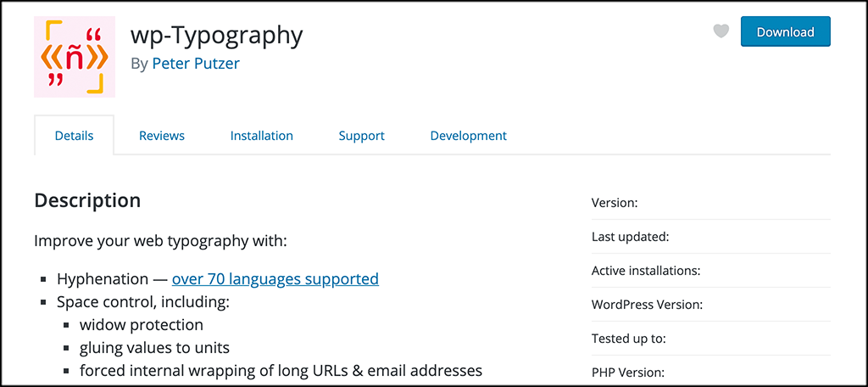Viewport: 868px width, 387px height.
Task: Follow the "over 70 languages supported" link
Action: [x=275, y=278]
